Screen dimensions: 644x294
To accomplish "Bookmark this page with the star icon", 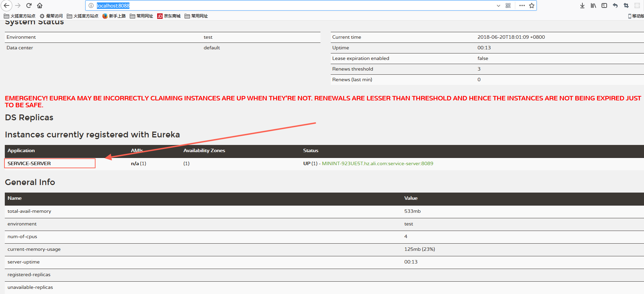I will point(532,5).
